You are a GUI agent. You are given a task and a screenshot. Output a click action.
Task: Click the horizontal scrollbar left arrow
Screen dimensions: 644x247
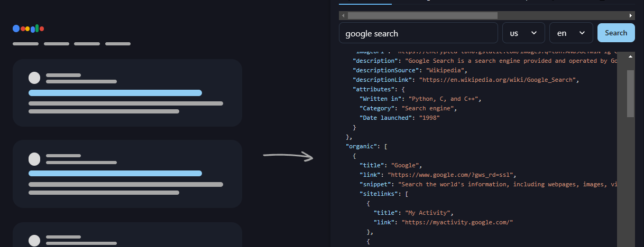point(343,15)
